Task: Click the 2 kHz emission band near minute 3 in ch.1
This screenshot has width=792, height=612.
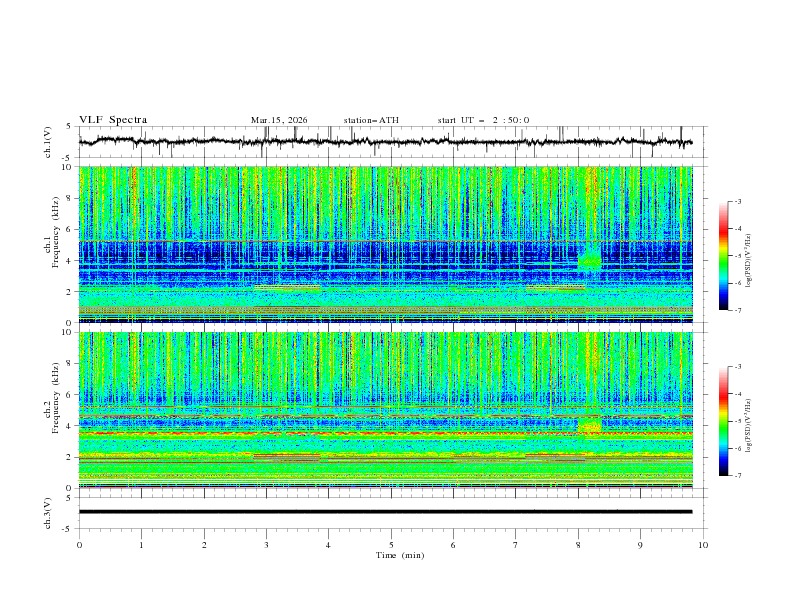Action: click(x=287, y=288)
